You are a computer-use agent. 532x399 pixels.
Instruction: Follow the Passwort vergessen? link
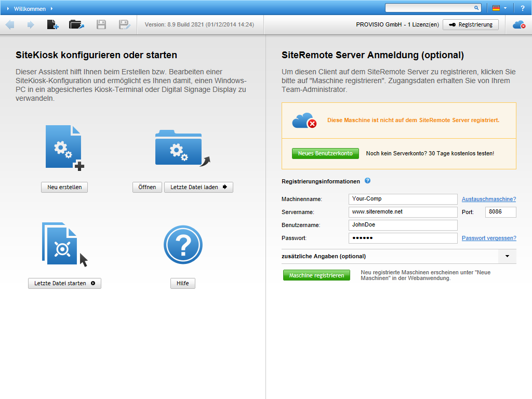pyautogui.click(x=489, y=238)
